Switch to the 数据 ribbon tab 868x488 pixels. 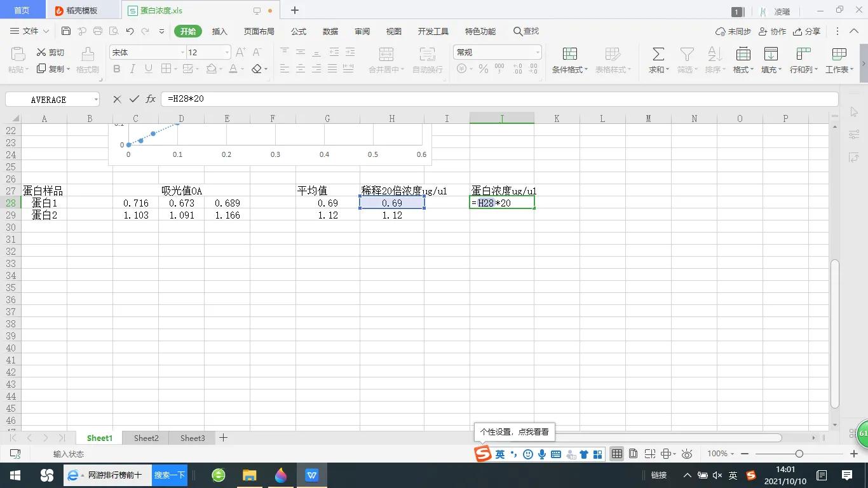pos(330,31)
